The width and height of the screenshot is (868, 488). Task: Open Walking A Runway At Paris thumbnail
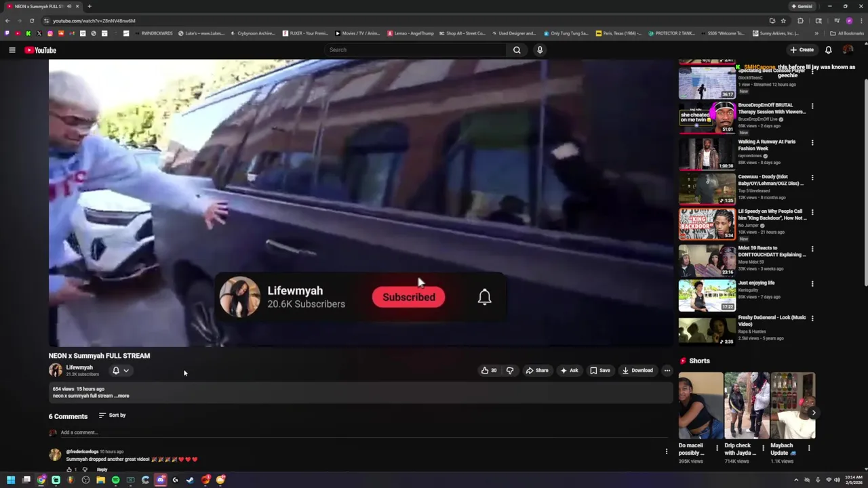(707, 154)
